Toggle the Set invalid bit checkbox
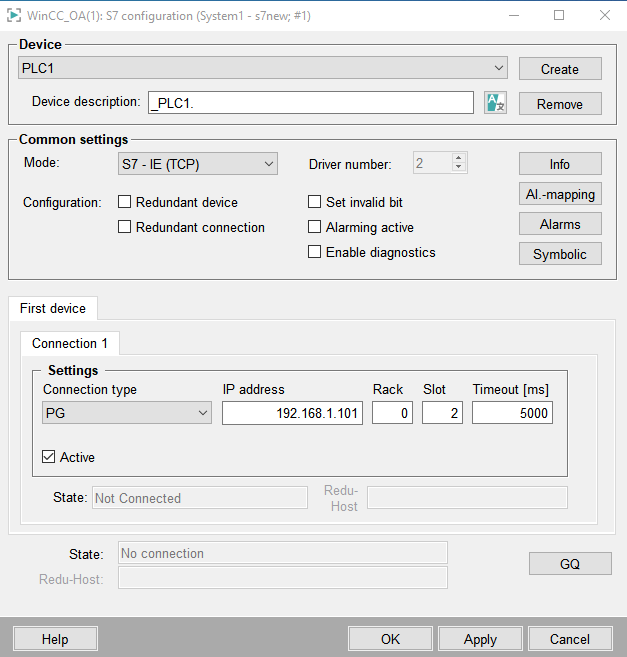This screenshot has width=627, height=657. coord(315,202)
